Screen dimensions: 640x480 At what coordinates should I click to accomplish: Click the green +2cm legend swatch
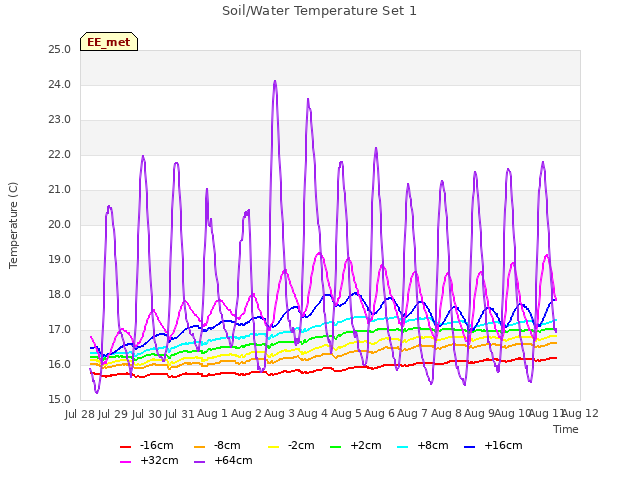pos(336,447)
